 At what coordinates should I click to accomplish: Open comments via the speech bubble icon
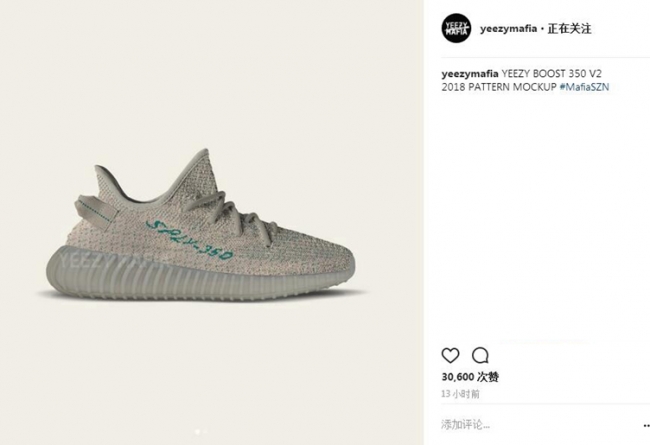[480, 355]
